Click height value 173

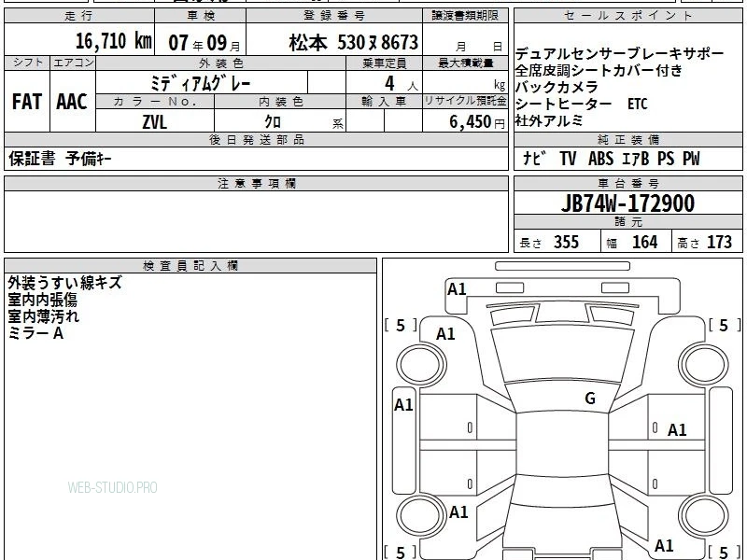(719, 243)
